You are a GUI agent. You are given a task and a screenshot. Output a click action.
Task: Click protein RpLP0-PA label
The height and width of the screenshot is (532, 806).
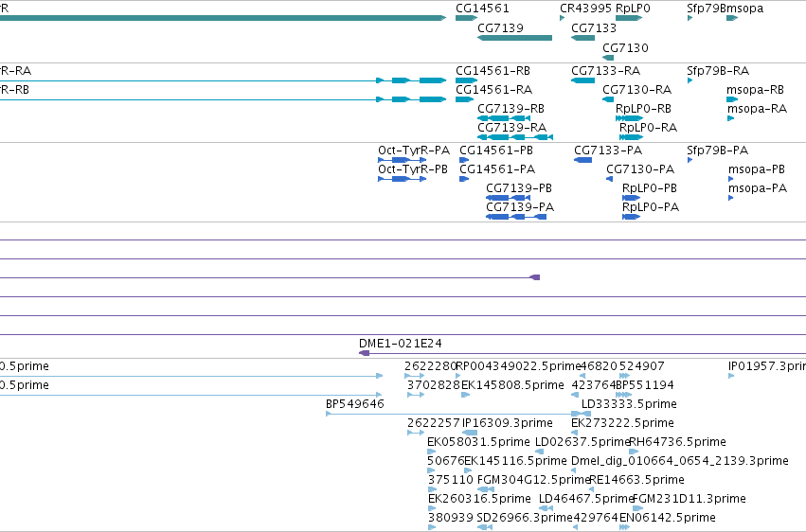pos(651,207)
